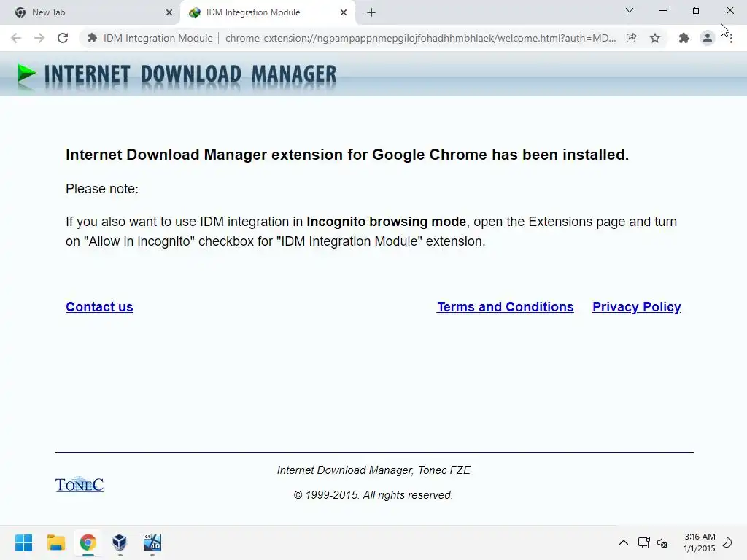Click the Internet Download Manager, Tonec FZE text

(x=373, y=470)
